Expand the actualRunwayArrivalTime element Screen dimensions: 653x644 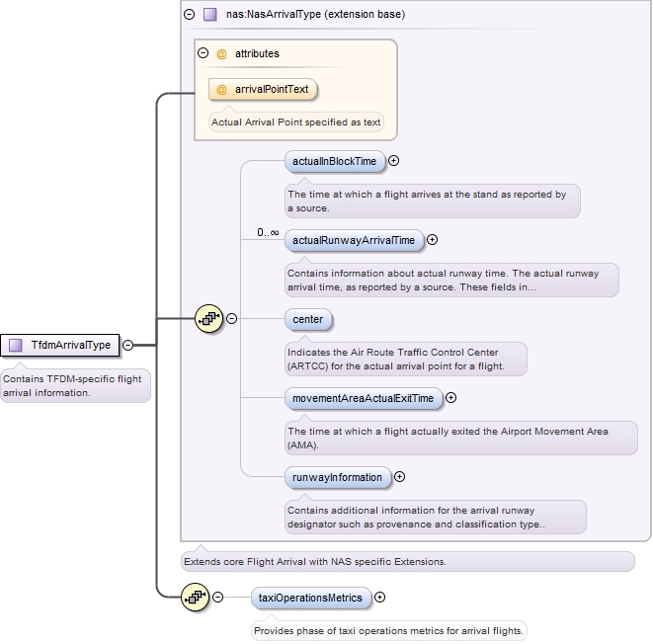coord(432,240)
